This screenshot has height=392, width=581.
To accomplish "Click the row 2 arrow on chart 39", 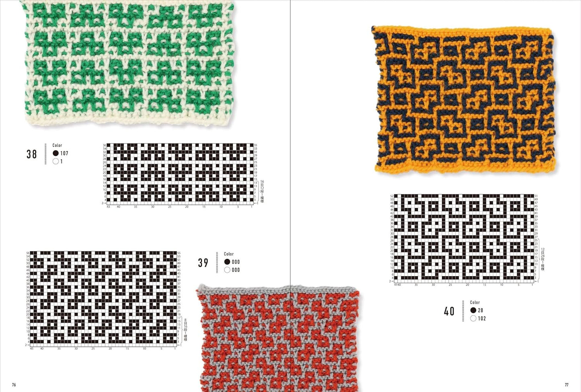I will pyautogui.click(x=27, y=345).
